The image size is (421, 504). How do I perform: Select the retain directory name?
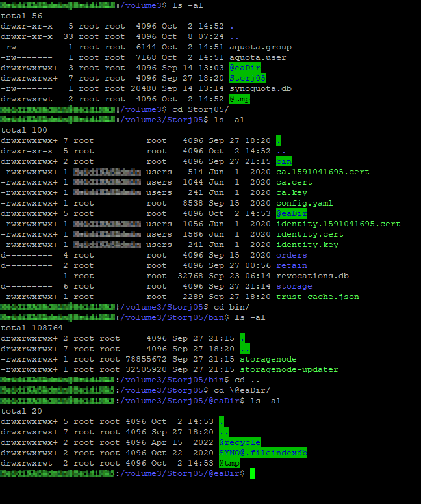click(x=291, y=265)
